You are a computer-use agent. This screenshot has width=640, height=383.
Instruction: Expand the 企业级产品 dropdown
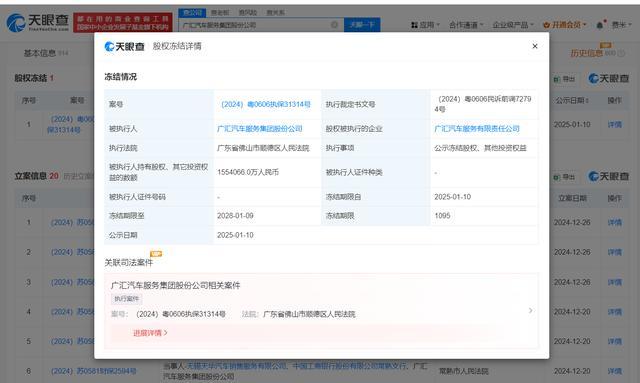point(513,25)
